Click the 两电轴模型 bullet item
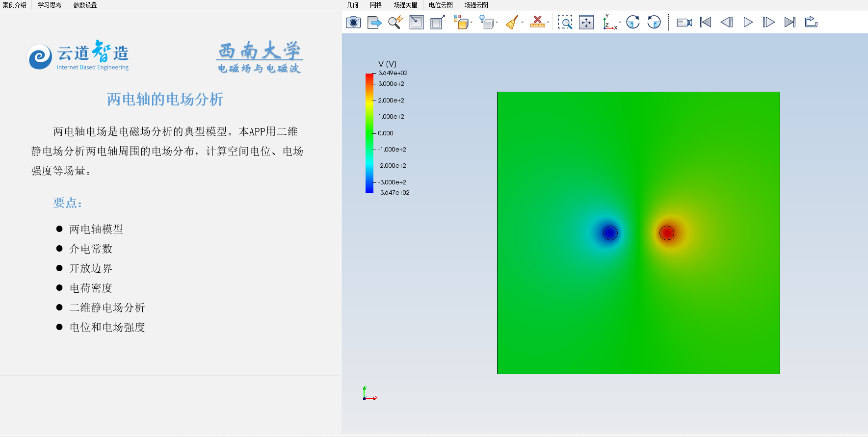Screen dimensions: 868x437 click(96, 229)
